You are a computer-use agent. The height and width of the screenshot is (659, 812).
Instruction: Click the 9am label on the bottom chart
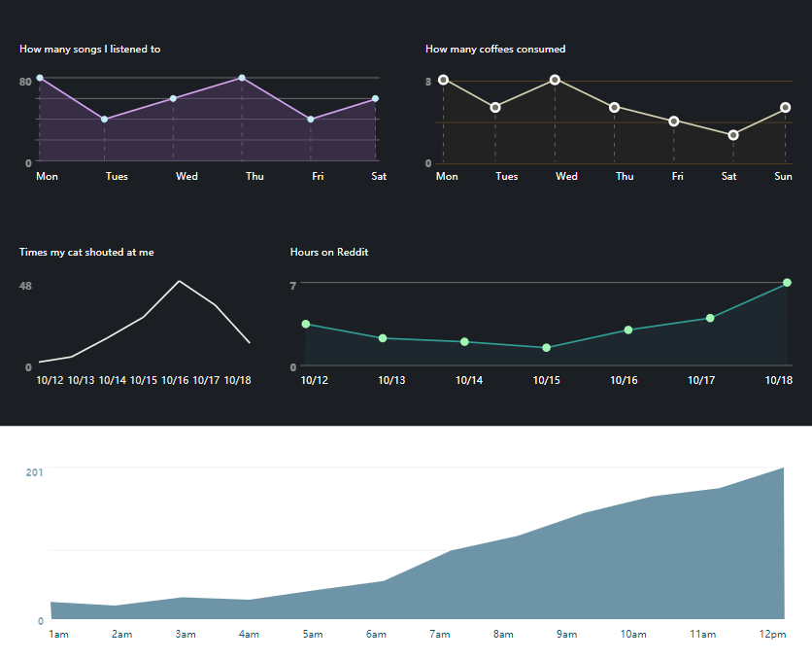point(566,634)
